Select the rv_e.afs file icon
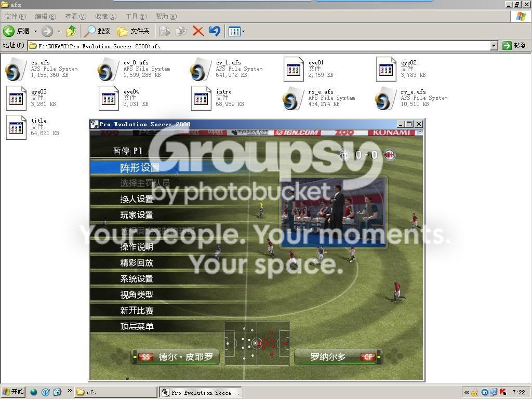 (385, 98)
